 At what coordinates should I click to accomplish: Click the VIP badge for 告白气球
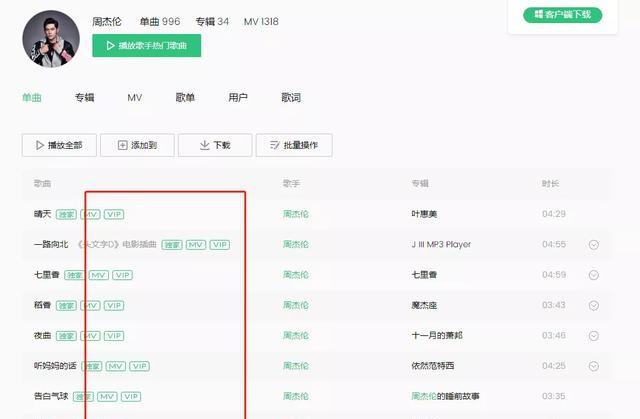tap(131, 397)
